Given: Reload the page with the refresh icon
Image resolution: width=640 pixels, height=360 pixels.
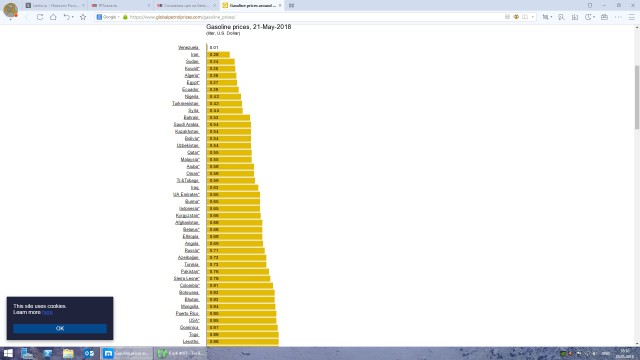Looking at the screenshot, I should pyautogui.click(x=40, y=17).
